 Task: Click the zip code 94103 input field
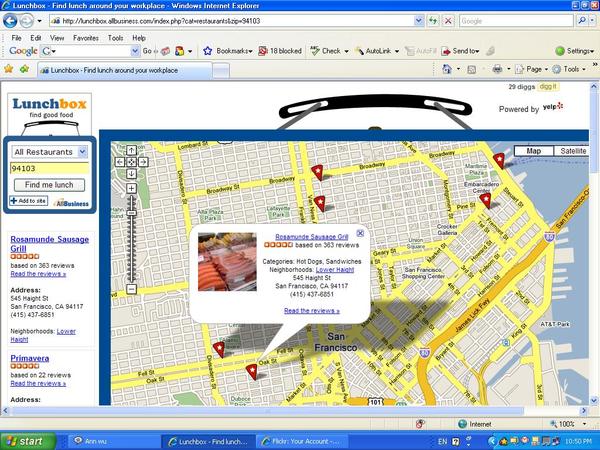(x=49, y=168)
